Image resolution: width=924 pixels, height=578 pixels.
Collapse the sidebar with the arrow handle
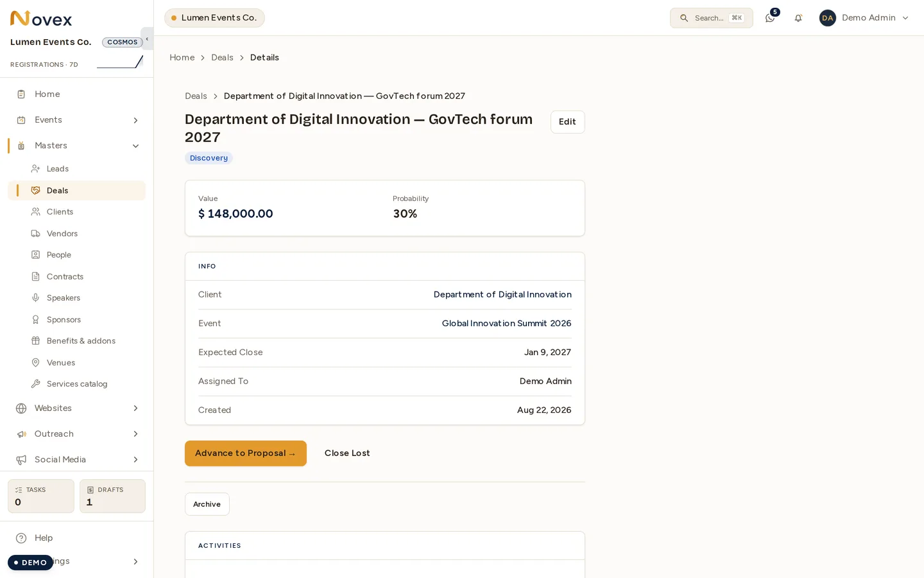point(147,39)
